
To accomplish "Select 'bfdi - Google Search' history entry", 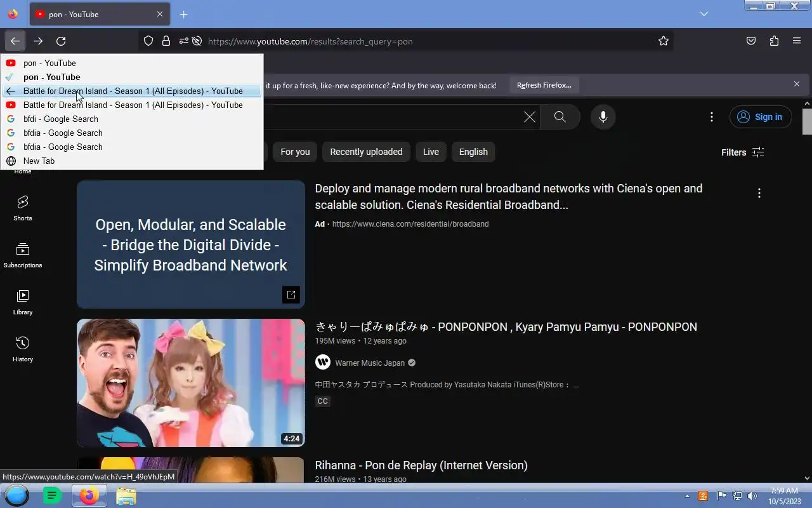I will (x=132, y=119).
